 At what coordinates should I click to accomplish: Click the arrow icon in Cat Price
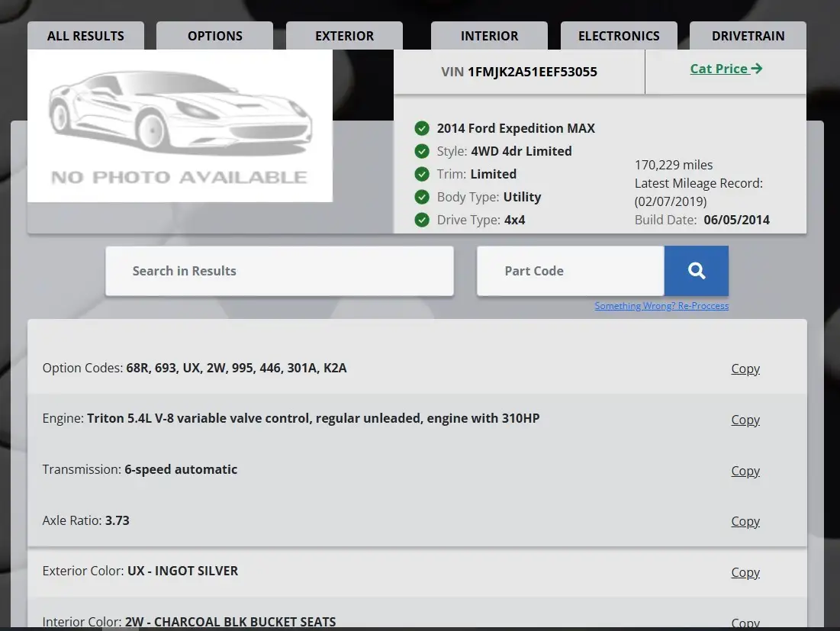pyautogui.click(x=756, y=69)
